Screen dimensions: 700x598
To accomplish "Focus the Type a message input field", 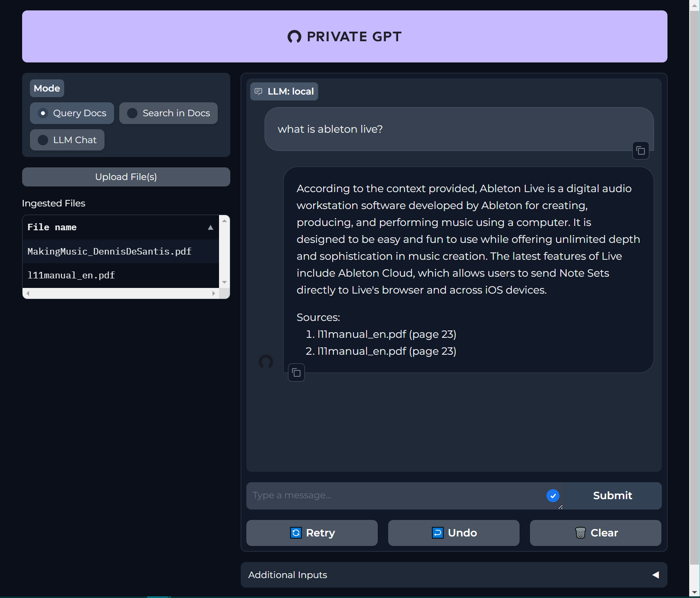I will (395, 496).
